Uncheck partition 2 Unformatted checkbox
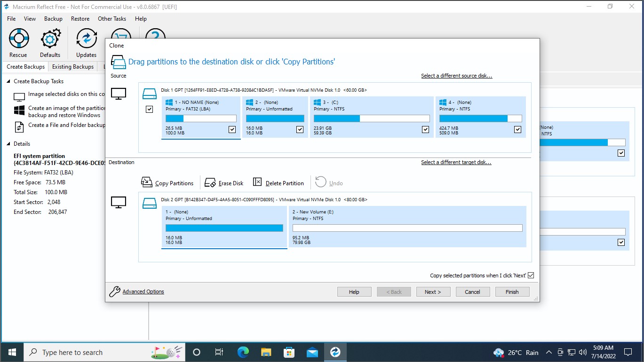The width and height of the screenshot is (644, 362). (x=300, y=129)
